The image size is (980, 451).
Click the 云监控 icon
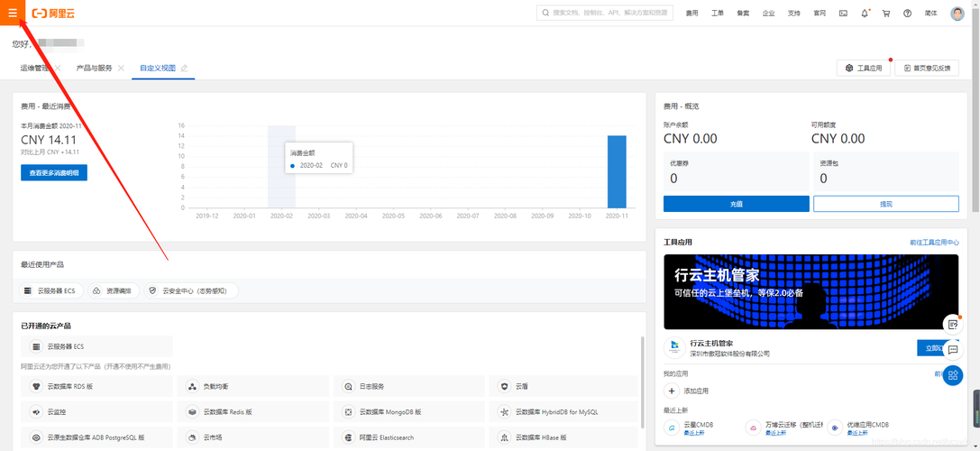coord(36,412)
